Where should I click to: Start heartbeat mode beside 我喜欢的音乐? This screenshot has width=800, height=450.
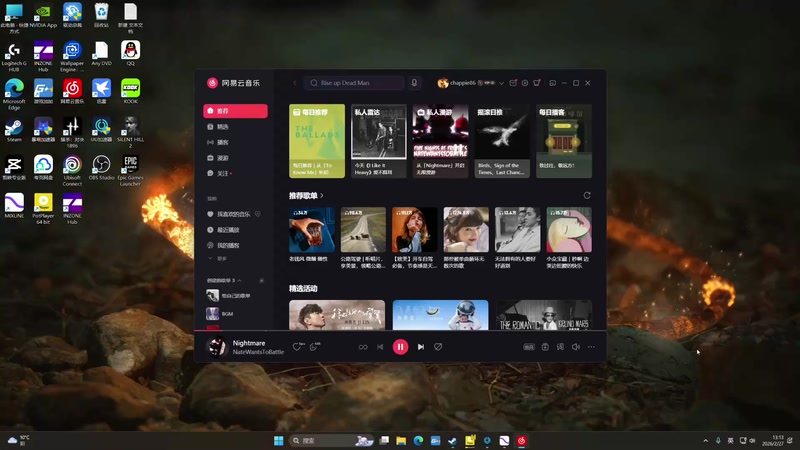point(258,214)
